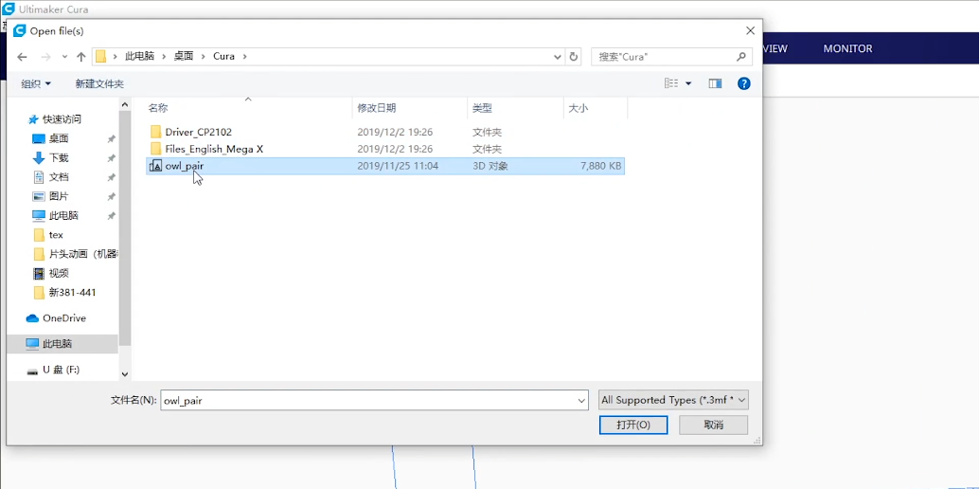Expand the file name dropdown arrow
980x489 pixels.
pyautogui.click(x=582, y=400)
